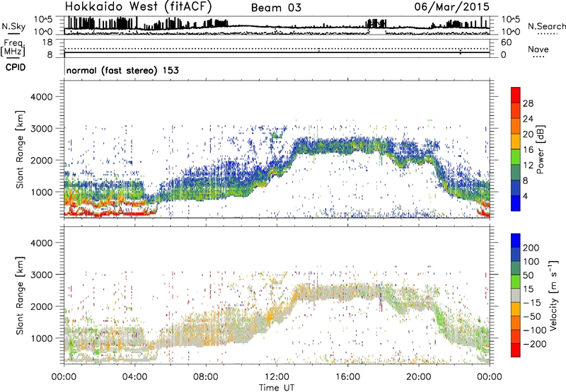Select the "N.Search" legend label
The width and height of the screenshot is (566, 392).
point(546,26)
